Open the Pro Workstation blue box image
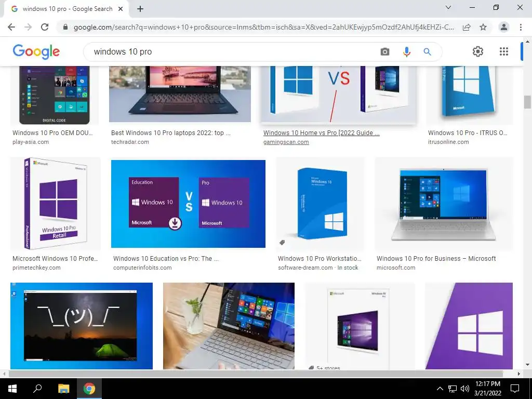Screen dimensions: 532x399 [320, 204]
